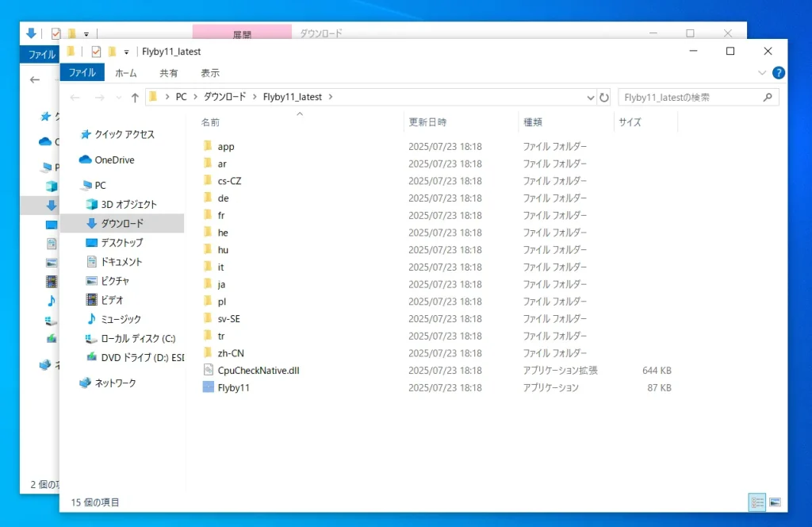
Task: Open the quick access toolbar customize dropdown
Action: (x=126, y=52)
